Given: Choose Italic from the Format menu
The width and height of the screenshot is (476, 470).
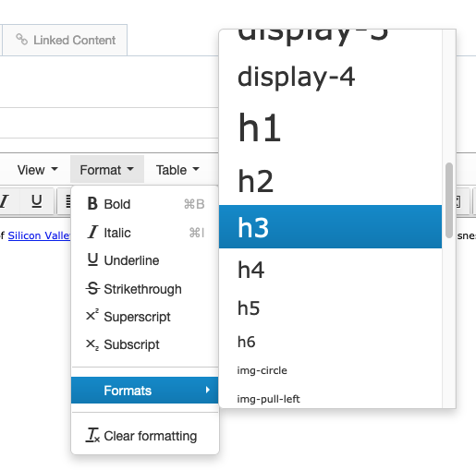Looking at the screenshot, I should coord(145,233).
